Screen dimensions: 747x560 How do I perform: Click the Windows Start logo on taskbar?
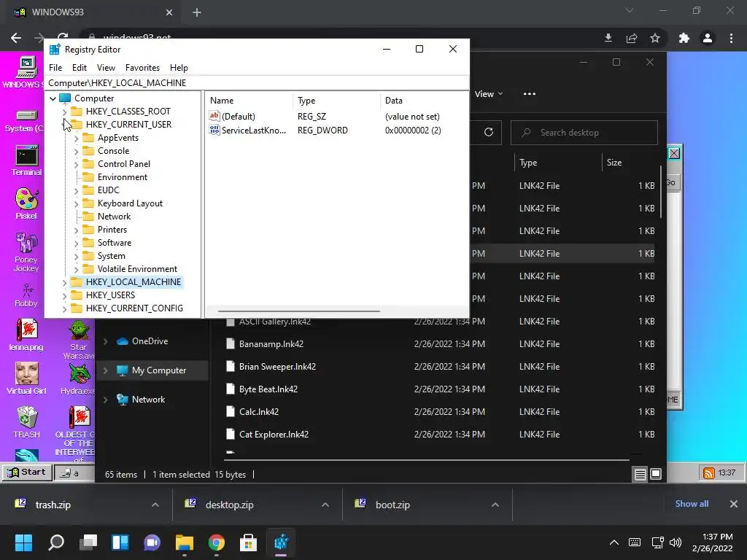23,542
